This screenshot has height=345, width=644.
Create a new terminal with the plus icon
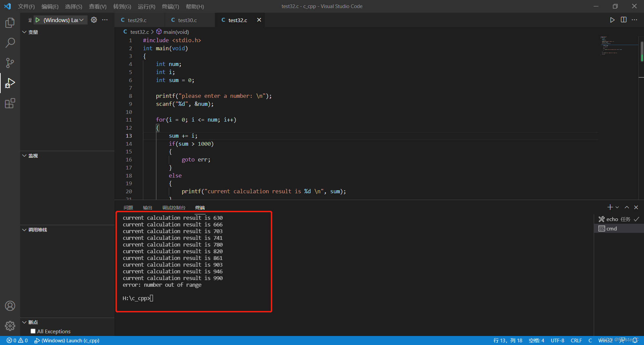pos(610,207)
